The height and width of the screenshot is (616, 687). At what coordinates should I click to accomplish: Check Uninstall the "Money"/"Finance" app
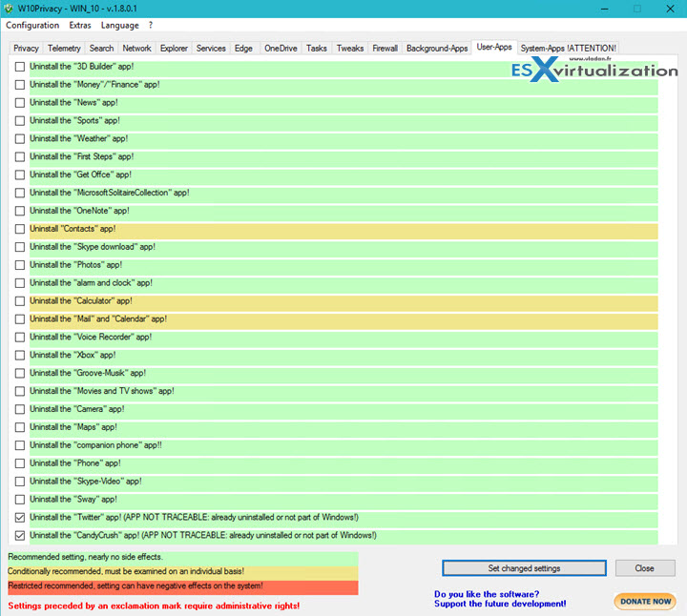[20, 85]
